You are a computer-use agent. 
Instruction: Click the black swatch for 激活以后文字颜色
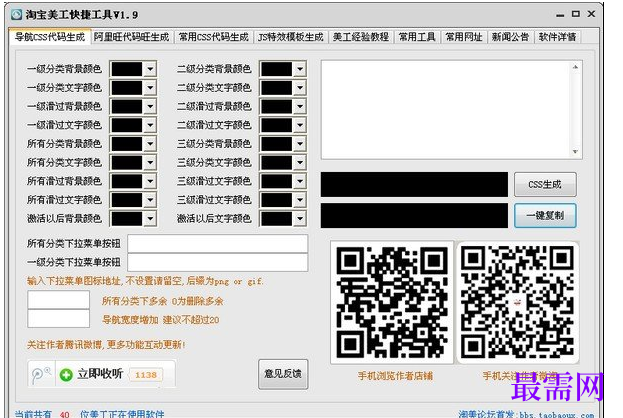tap(277, 218)
